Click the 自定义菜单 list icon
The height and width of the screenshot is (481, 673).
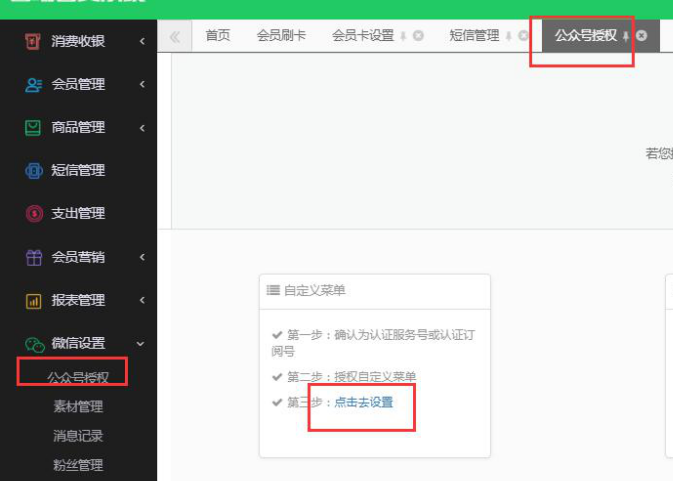tap(273, 290)
